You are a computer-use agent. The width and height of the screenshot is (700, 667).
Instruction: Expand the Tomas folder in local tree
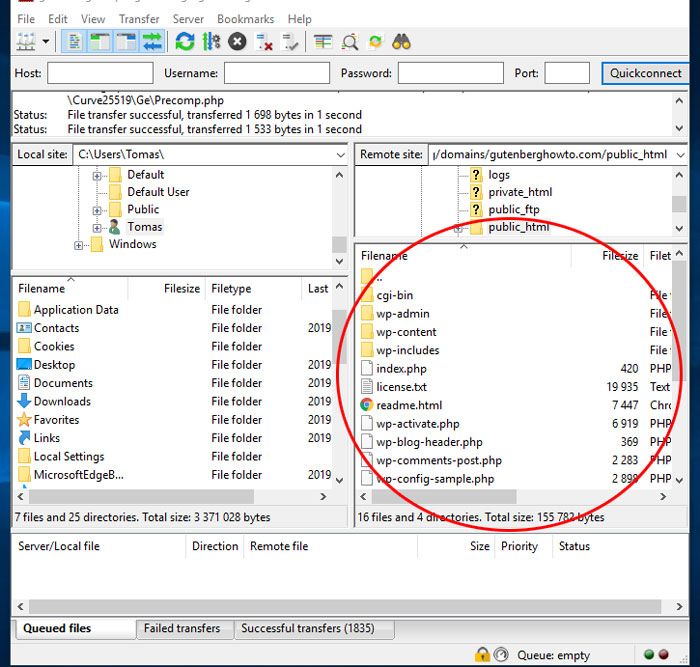click(x=97, y=228)
